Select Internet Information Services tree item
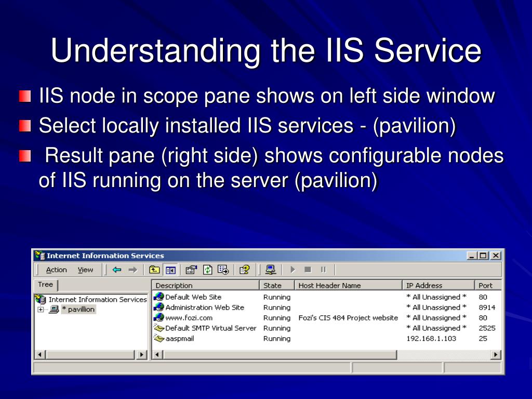Image resolution: width=532 pixels, height=399 pixels. 98,299
